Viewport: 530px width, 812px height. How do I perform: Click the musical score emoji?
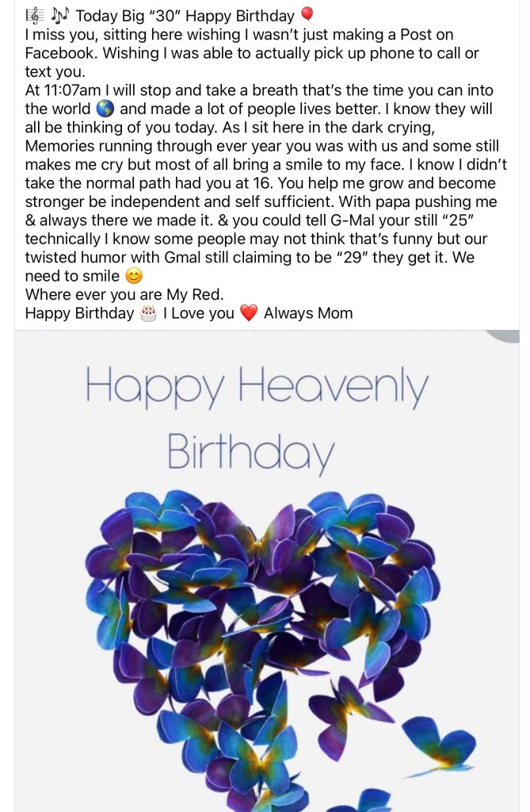(x=34, y=14)
